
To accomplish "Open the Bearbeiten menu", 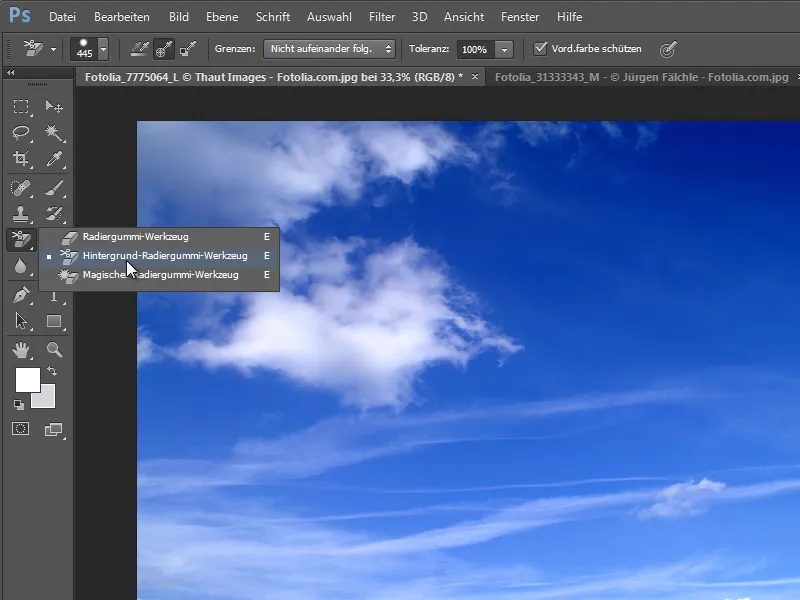I will 122,17.
